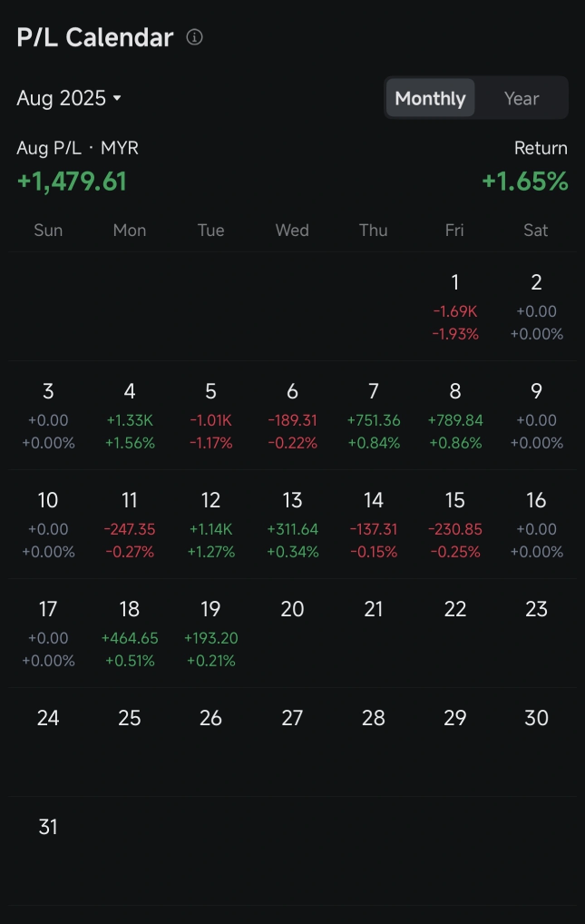
Task: Open details for Aug 12 gain of +1.14K
Action: point(210,524)
